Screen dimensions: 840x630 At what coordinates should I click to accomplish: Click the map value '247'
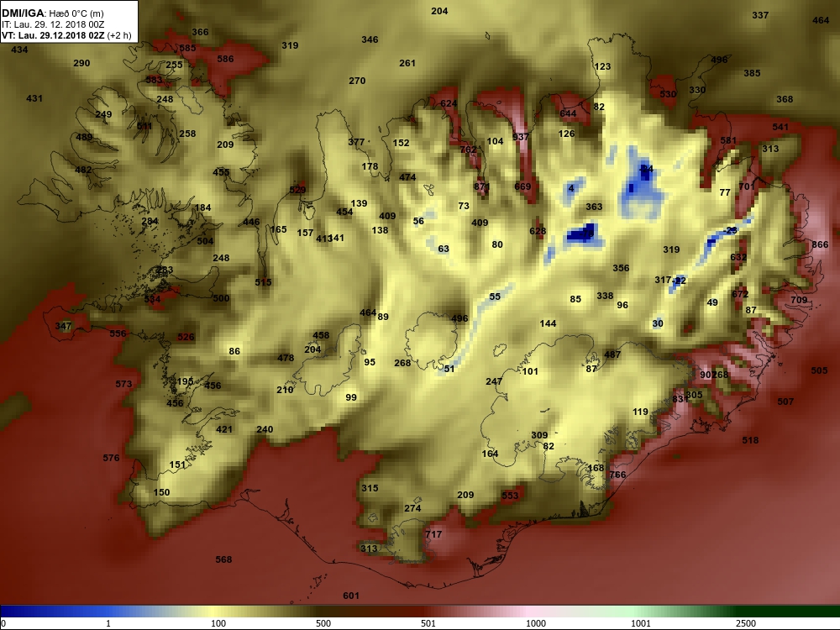494,382
